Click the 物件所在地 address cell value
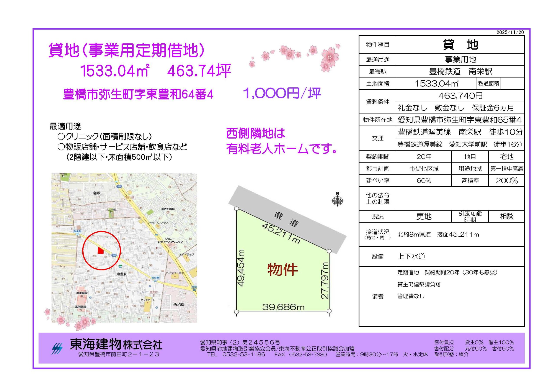 coord(460,120)
